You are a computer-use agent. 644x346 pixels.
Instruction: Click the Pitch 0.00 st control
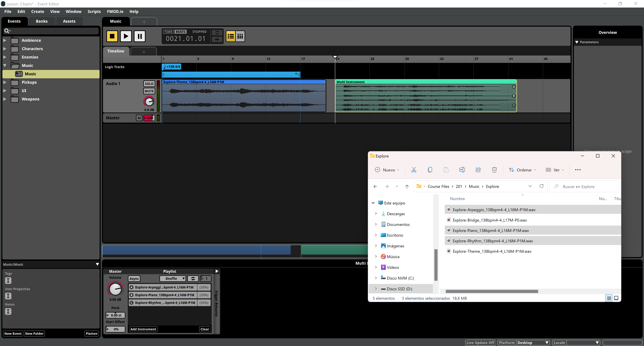[x=115, y=315]
